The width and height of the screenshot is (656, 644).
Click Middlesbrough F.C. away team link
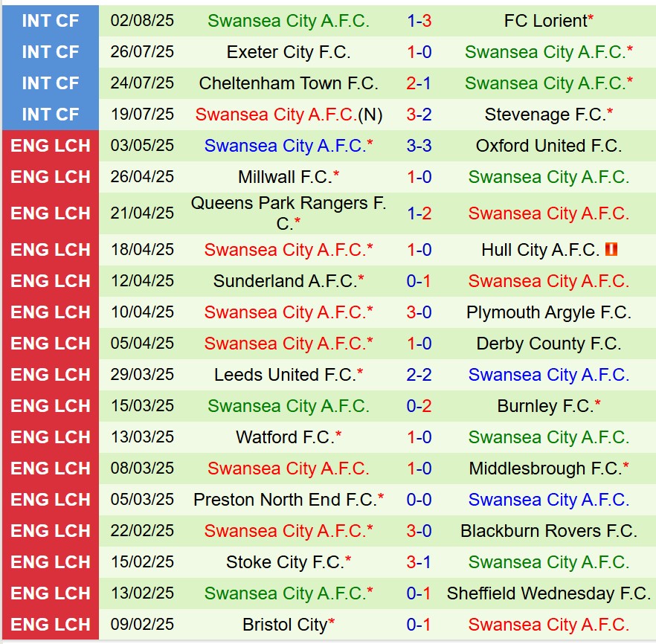click(545, 468)
